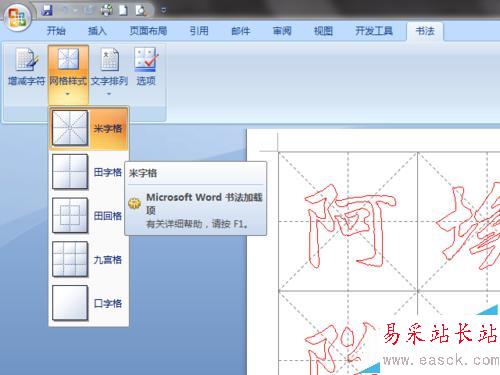The width and height of the screenshot is (500, 375).
Task: Switch to the 视图 tab
Action: (x=323, y=31)
